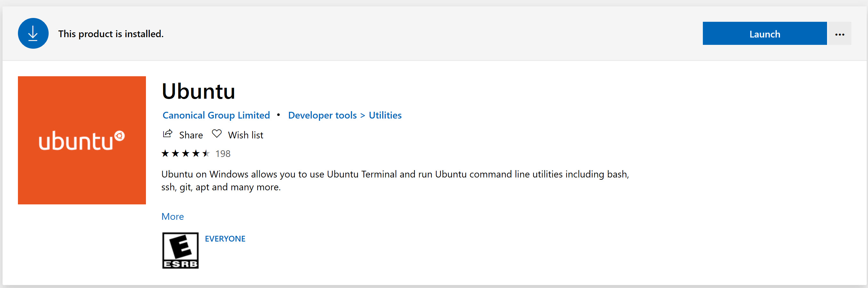Click the ESRB rating badge

(180, 250)
